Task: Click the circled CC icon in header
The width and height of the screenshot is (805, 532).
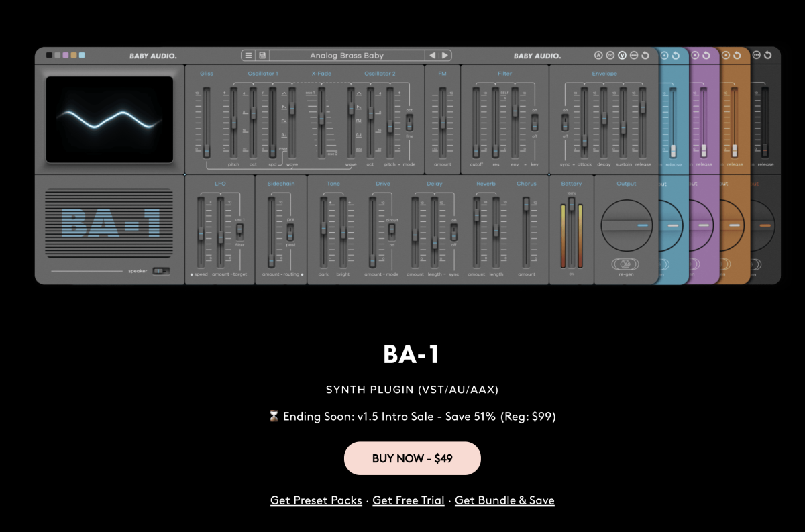Action: point(610,56)
